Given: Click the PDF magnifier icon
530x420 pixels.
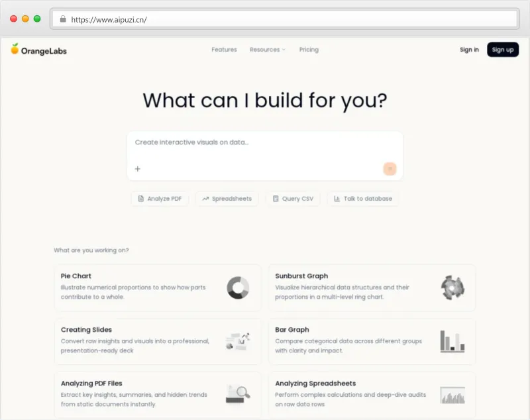Looking at the screenshot, I should click(238, 395).
